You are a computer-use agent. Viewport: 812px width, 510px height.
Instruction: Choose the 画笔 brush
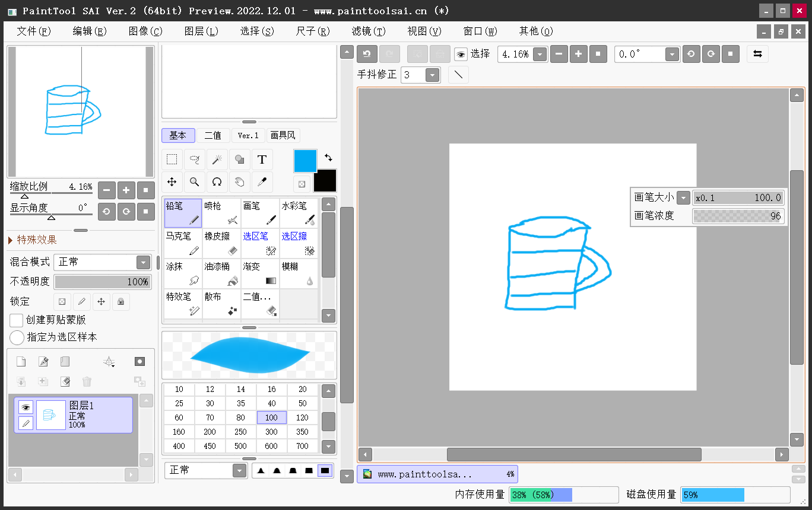click(x=260, y=213)
